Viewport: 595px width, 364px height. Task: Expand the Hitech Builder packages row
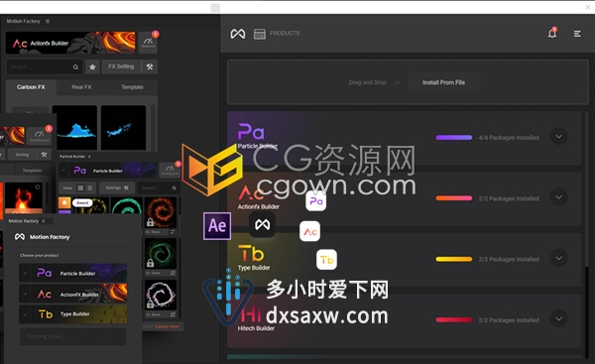(x=558, y=318)
